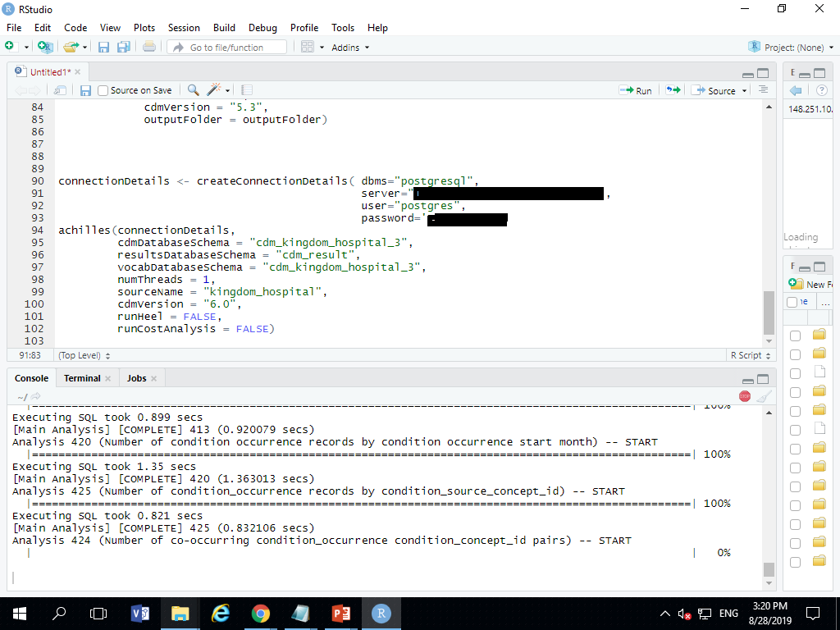The image size is (840, 630).
Task: Create a new file with the green plus icon
Action: click(10, 47)
